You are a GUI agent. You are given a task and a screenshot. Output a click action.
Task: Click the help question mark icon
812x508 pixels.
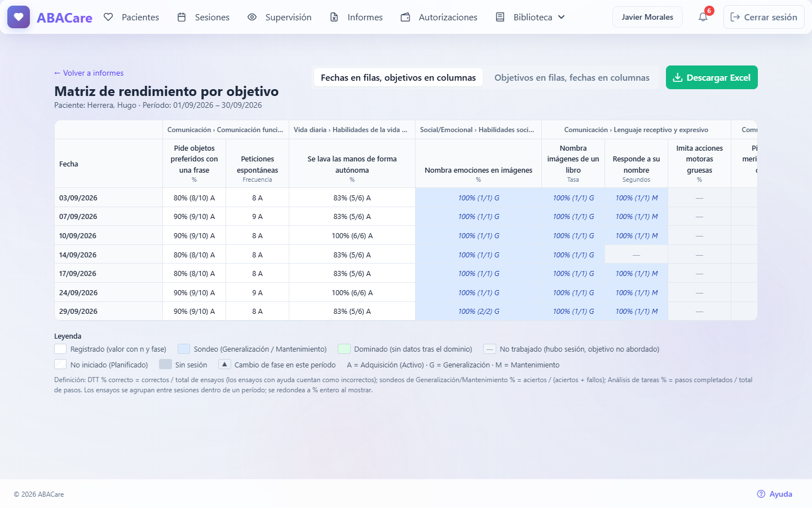(761, 494)
